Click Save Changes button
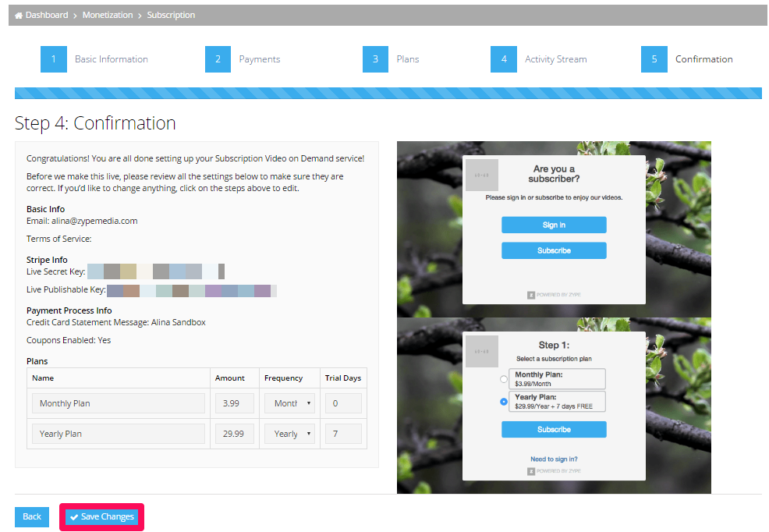The image size is (769, 532). coord(101,517)
